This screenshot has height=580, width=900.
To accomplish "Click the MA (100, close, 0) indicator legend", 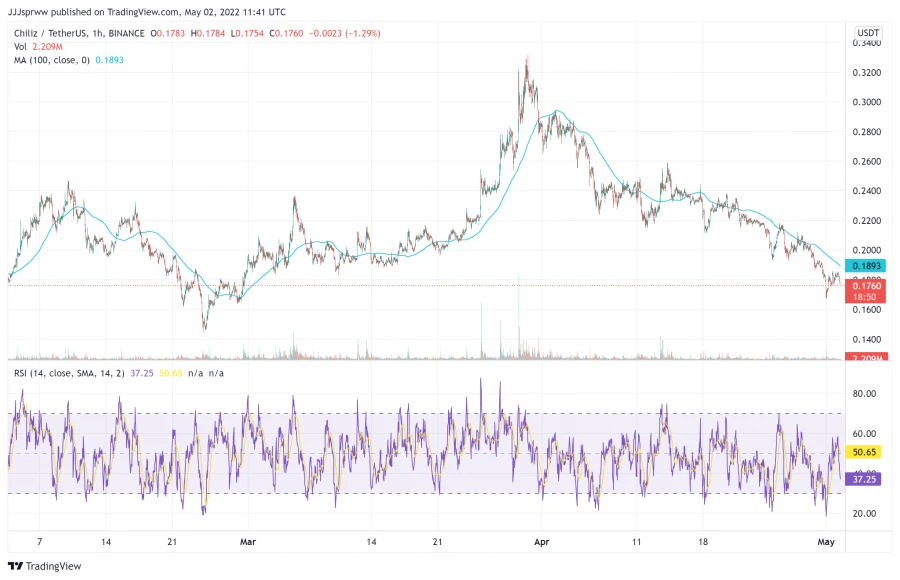I will click(x=52, y=60).
